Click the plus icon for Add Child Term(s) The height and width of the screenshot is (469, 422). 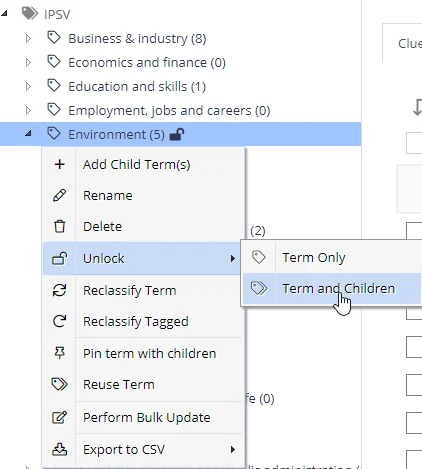[x=60, y=164]
